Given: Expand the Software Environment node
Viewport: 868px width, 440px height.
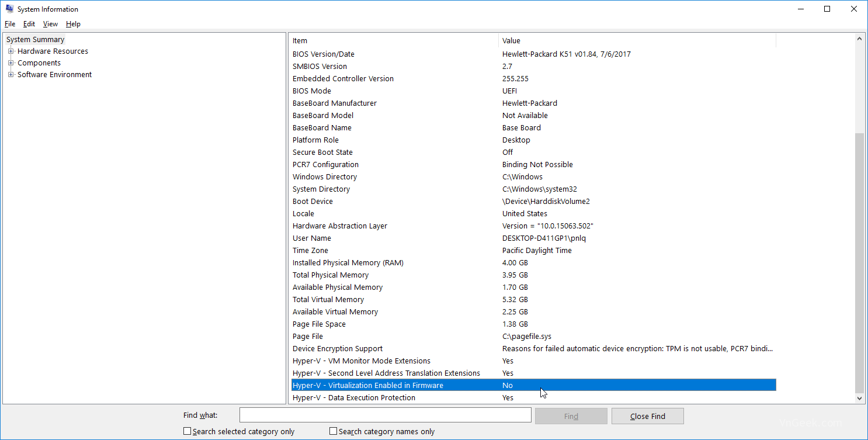Looking at the screenshot, I should click(x=11, y=75).
